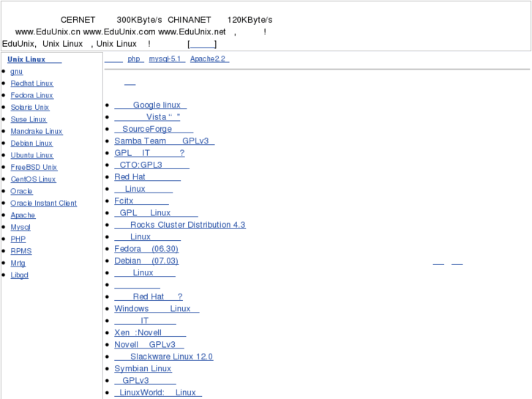Open Symbian Linux news link
The image size is (532, 399).
143,368
